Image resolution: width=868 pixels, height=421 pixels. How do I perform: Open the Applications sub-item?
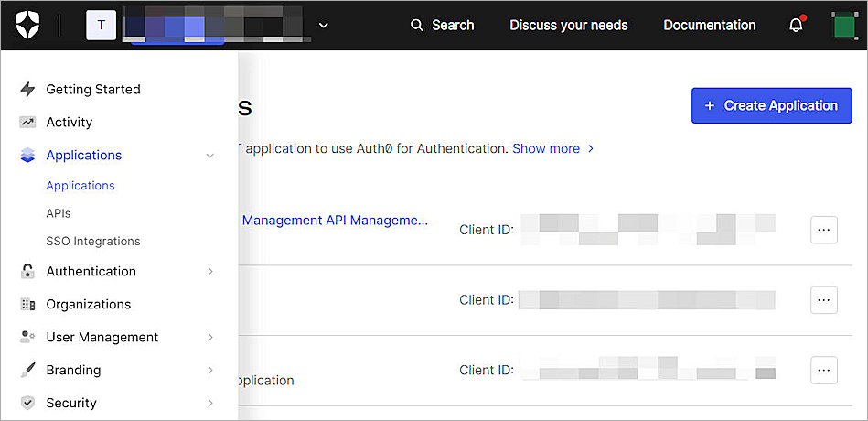[x=80, y=186]
